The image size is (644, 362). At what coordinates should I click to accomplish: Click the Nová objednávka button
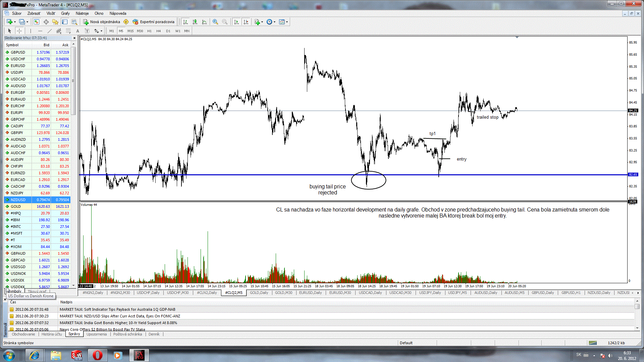[102, 22]
